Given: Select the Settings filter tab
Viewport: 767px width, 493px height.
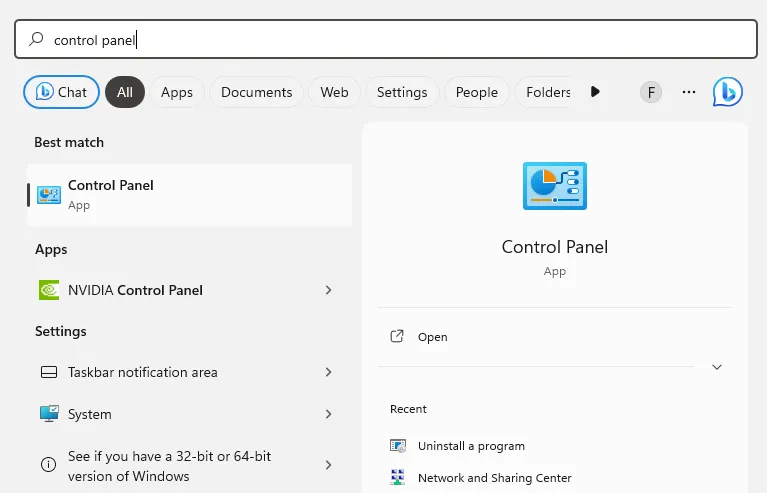Looking at the screenshot, I should [x=402, y=92].
